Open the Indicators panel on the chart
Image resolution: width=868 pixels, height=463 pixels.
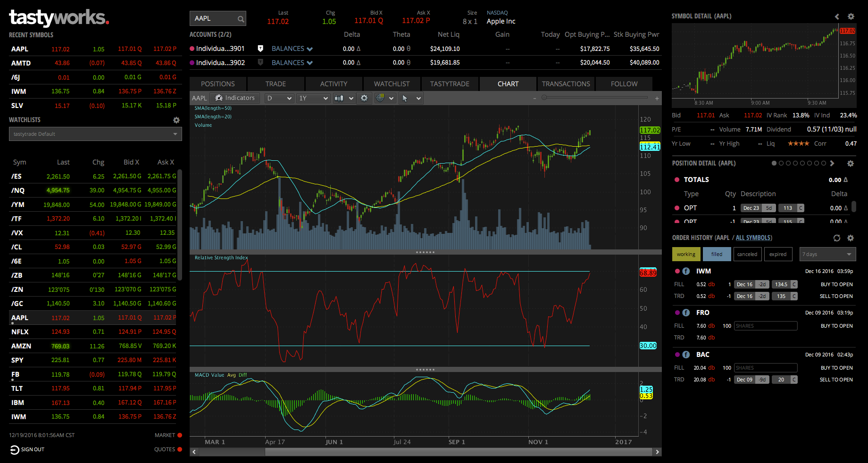click(234, 98)
